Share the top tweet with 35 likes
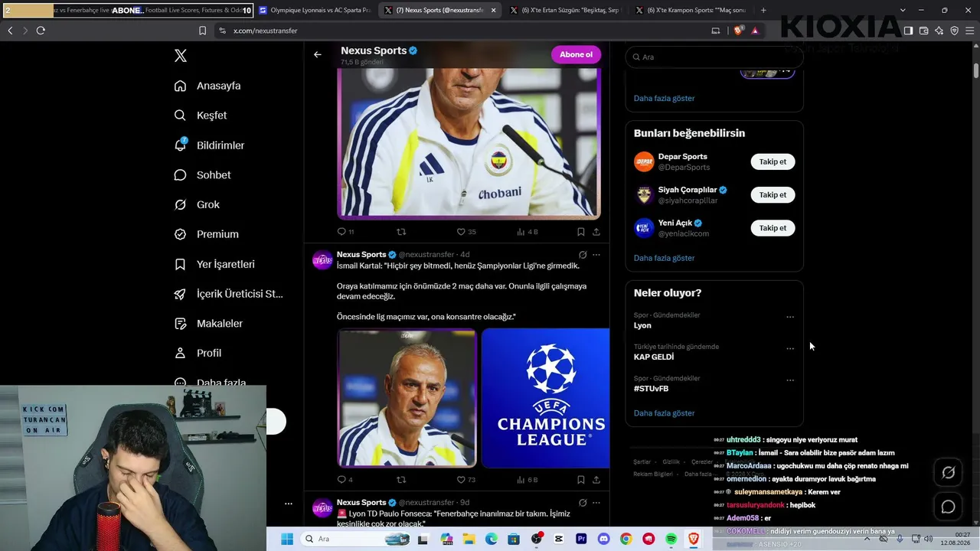The image size is (980, 551). point(596,232)
